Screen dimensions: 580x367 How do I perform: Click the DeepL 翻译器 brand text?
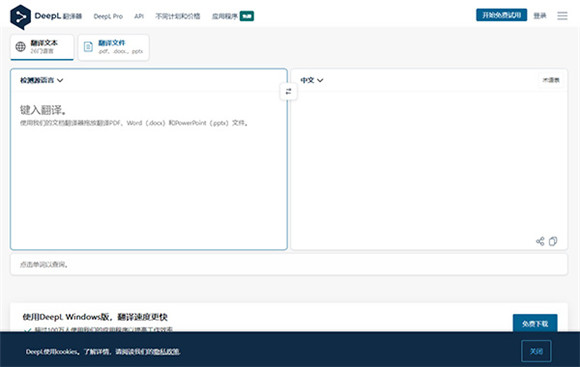(x=58, y=16)
